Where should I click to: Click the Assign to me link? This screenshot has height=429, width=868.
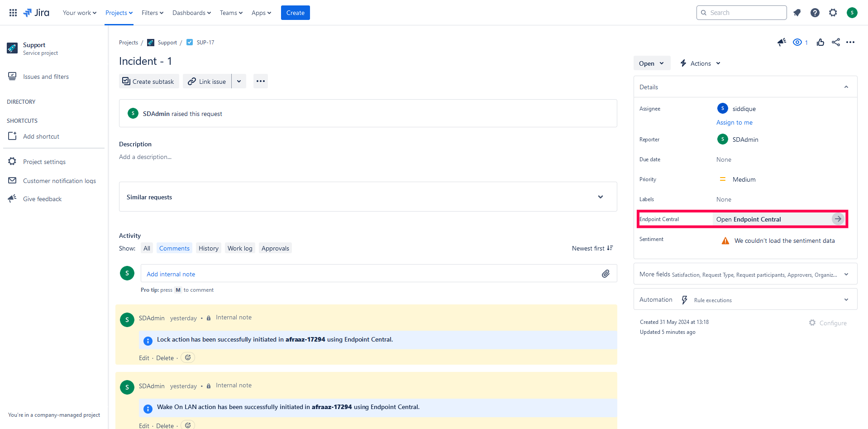point(734,122)
